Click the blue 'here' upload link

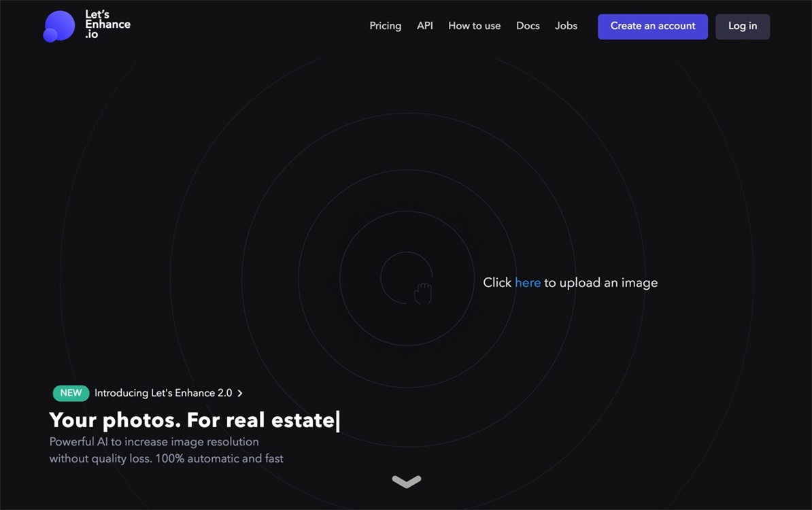(x=527, y=283)
